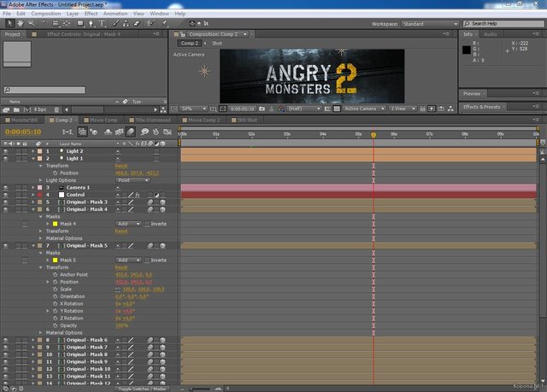
Task: Open Mask 4 mode Add dropdown
Action: pos(128,224)
